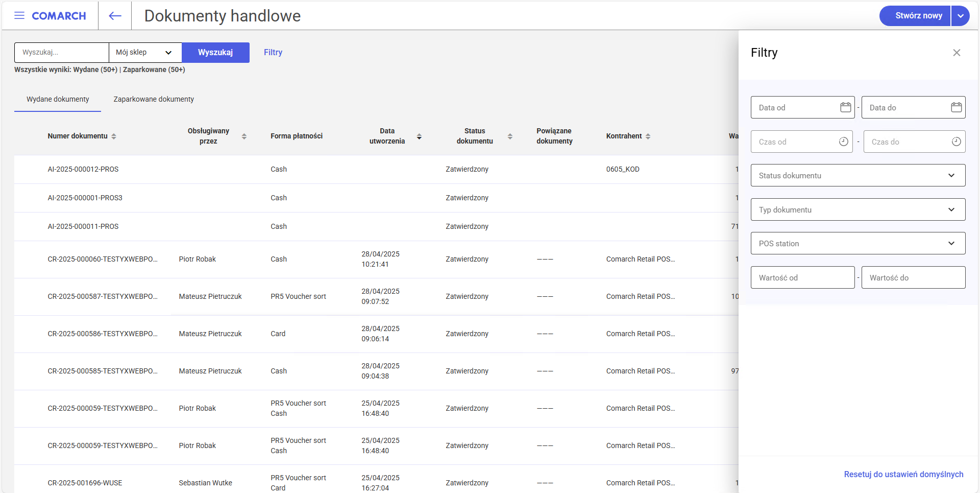Open clock picker for Czas od
Viewport: 980px width, 493px height.
[843, 142]
